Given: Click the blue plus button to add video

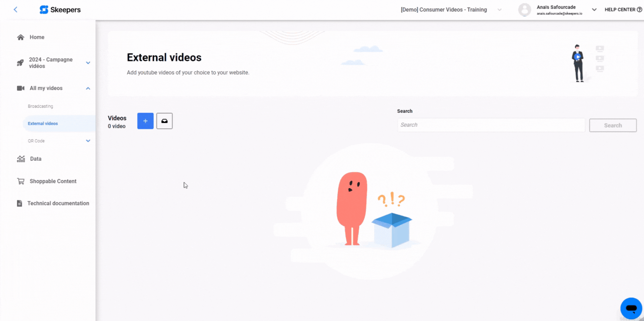Looking at the screenshot, I should point(145,121).
